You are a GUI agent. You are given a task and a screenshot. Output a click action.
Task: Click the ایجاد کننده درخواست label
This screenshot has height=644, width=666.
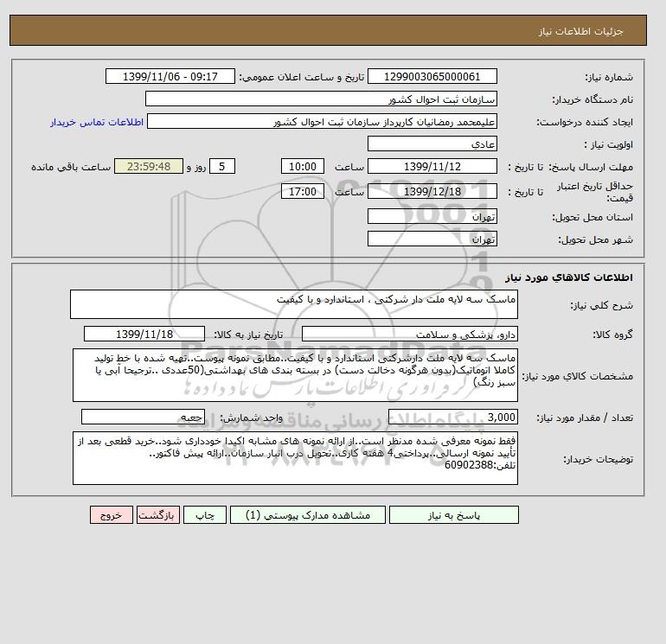pyautogui.click(x=585, y=122)
